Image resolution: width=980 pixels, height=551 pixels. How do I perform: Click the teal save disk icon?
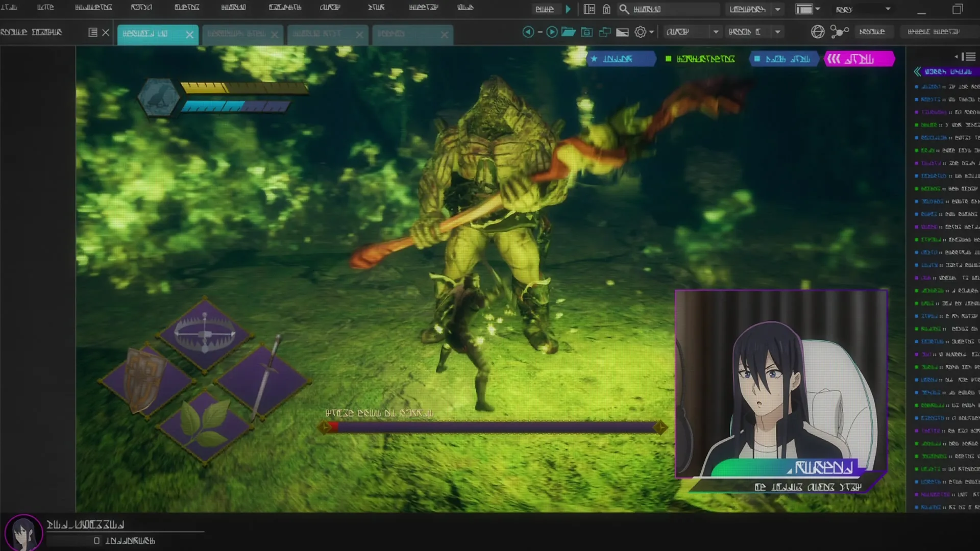(x=587, y=32)
